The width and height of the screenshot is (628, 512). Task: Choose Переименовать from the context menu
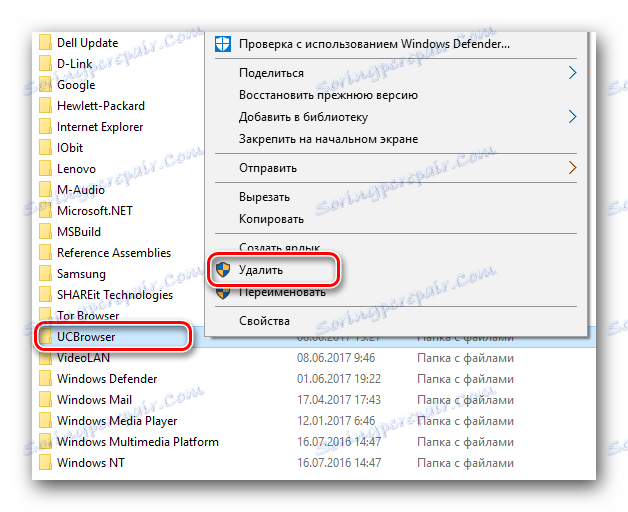[x=282, y=292]
